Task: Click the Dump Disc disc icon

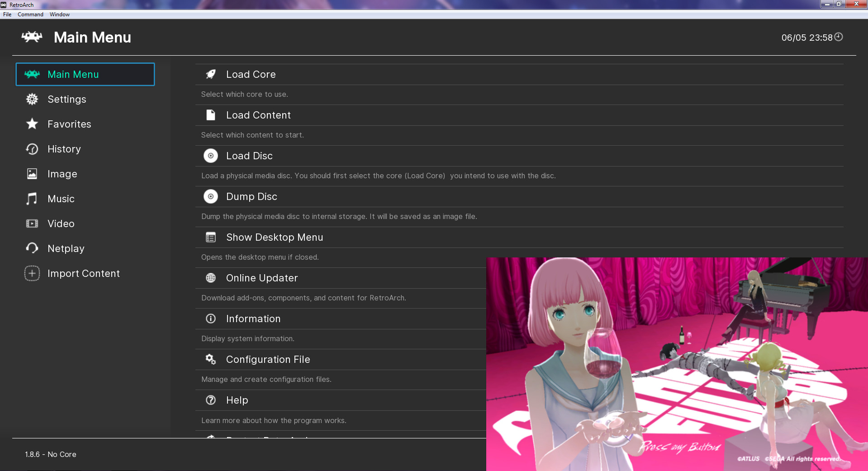Action: 211,196
